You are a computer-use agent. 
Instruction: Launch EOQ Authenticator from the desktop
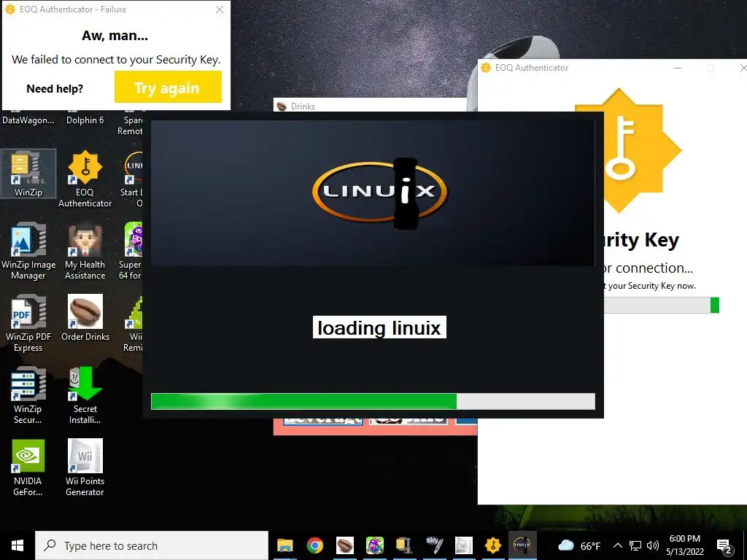[x=85, y=179]
